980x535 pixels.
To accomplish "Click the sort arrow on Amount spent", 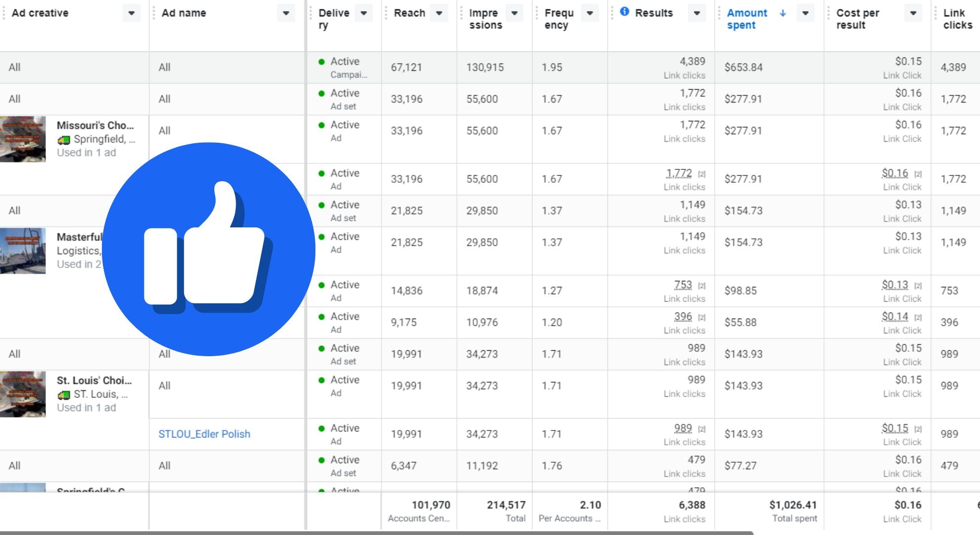I will (x=783, y=13).
